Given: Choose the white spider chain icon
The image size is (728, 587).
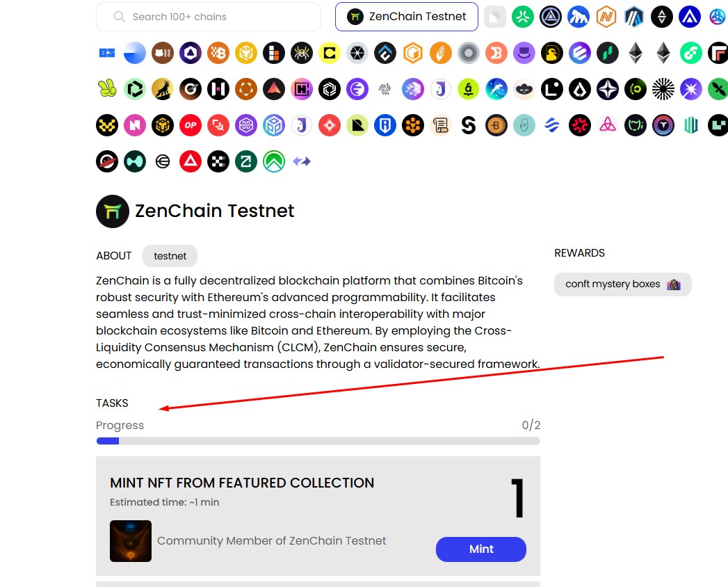Looking at the screenshot, I should 302,53.
